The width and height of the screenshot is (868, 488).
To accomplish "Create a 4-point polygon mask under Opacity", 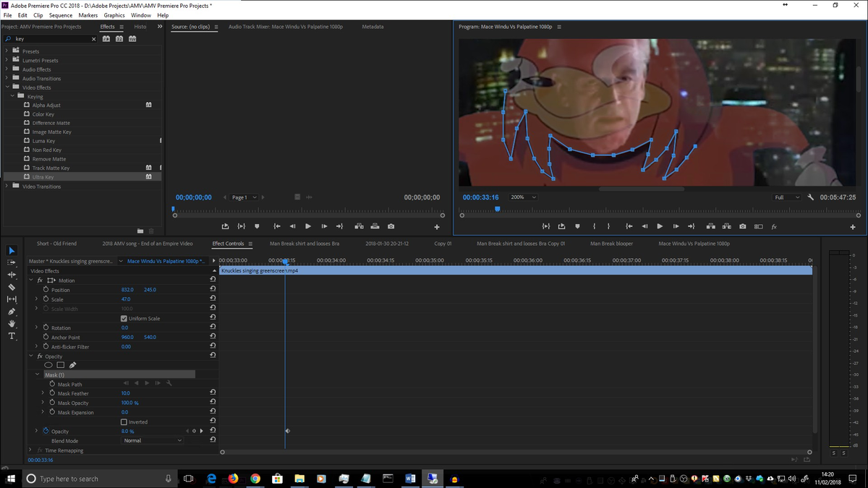I will 61,365.
